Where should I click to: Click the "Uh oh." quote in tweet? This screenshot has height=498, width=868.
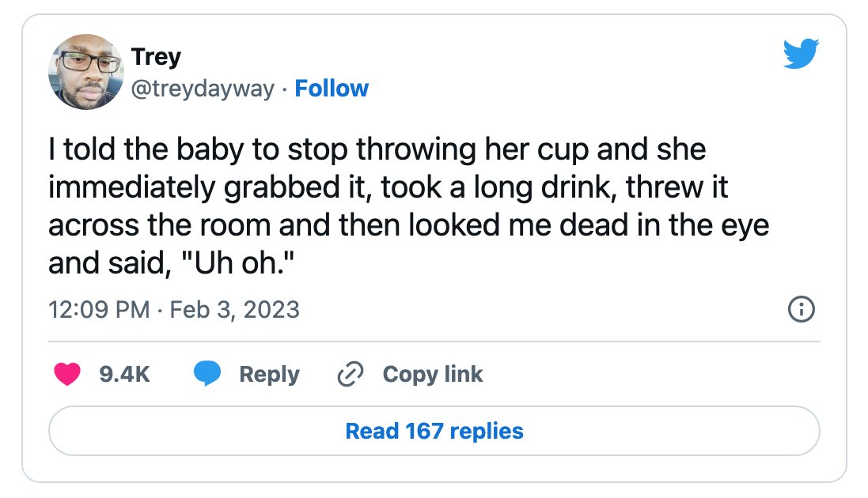click(x=237, y=262)
